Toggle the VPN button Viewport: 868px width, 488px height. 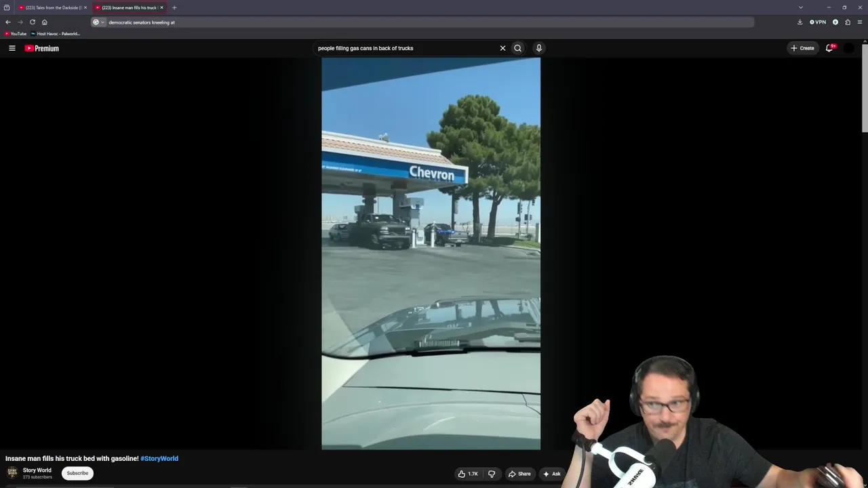point(818,22)
